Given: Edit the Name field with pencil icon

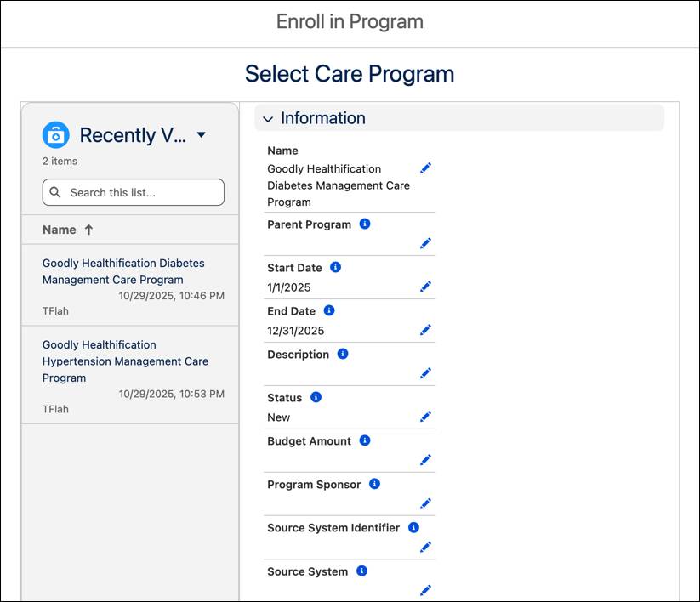Looking at the screenshot, I should (x=425, y=169).
